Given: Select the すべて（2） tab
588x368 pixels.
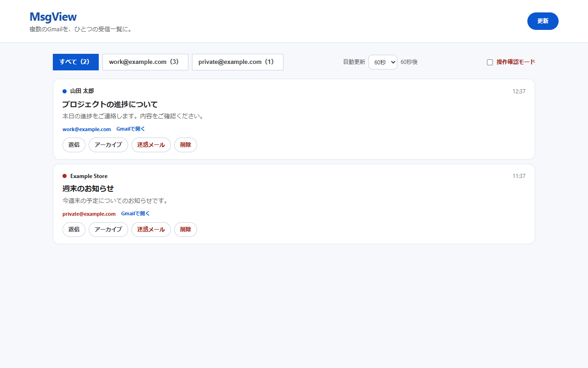Looking at the screenshot, I should pyautogui.click(x=76, y=62).
